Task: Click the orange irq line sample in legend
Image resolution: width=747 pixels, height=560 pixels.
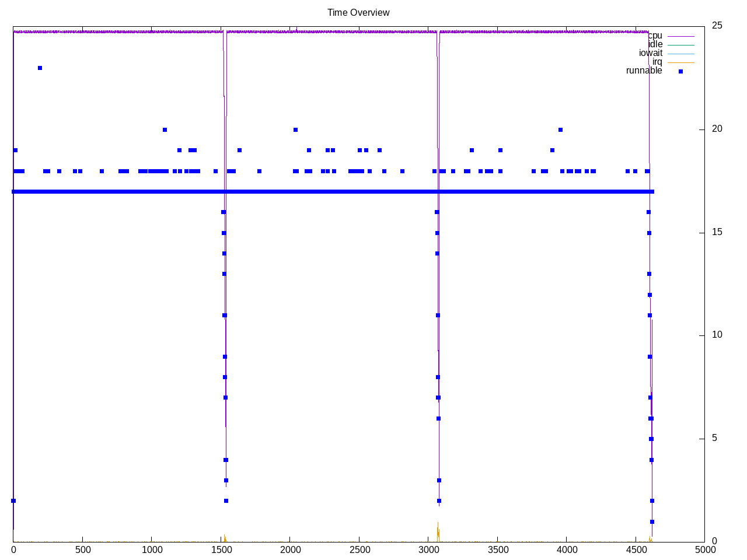Action: (x=680, y=62)
